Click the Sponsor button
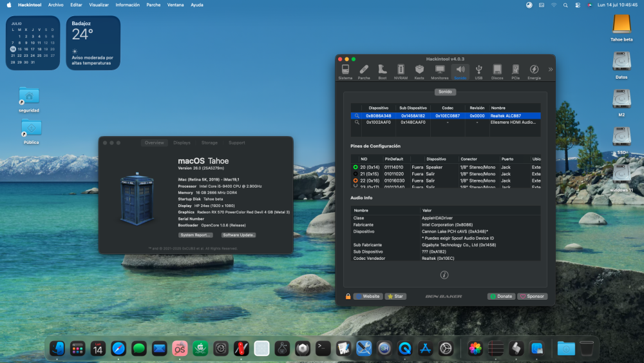This screenshot has height=363, width=644. tap(533, 297)
